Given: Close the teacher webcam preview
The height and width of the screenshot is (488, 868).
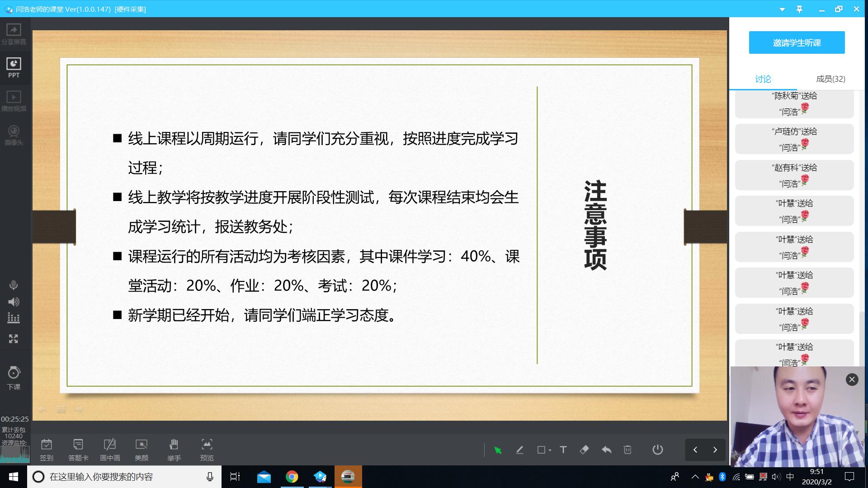Looking at the screenshot, I should click(x=852, y=380).
